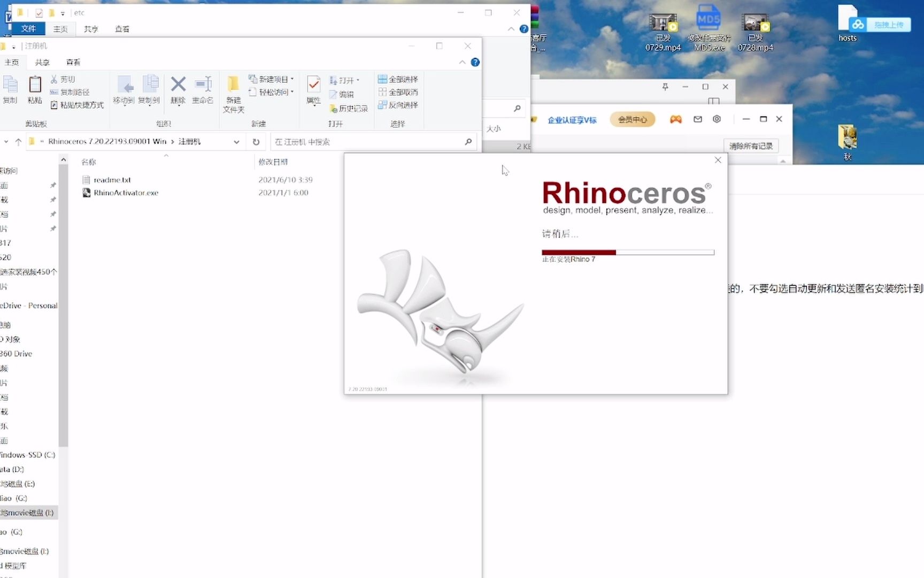
Task: Click 清除所有记录 clear all records button
Action: (751, 146)
